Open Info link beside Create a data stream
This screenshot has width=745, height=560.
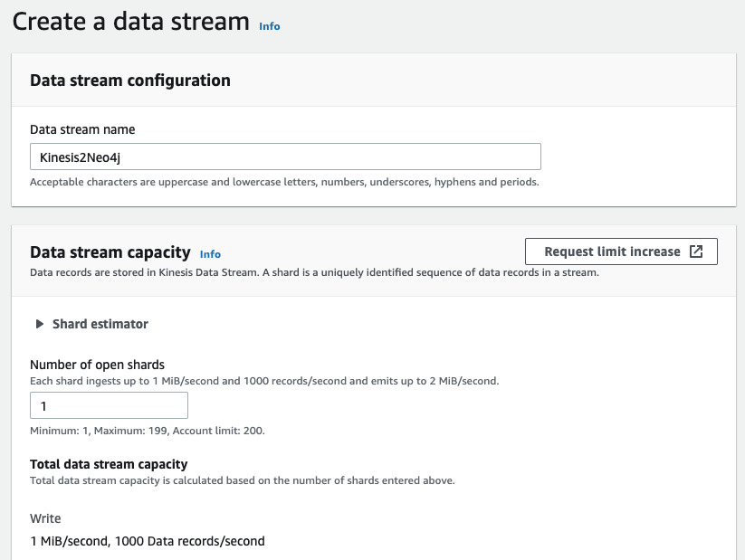point(270,26)
